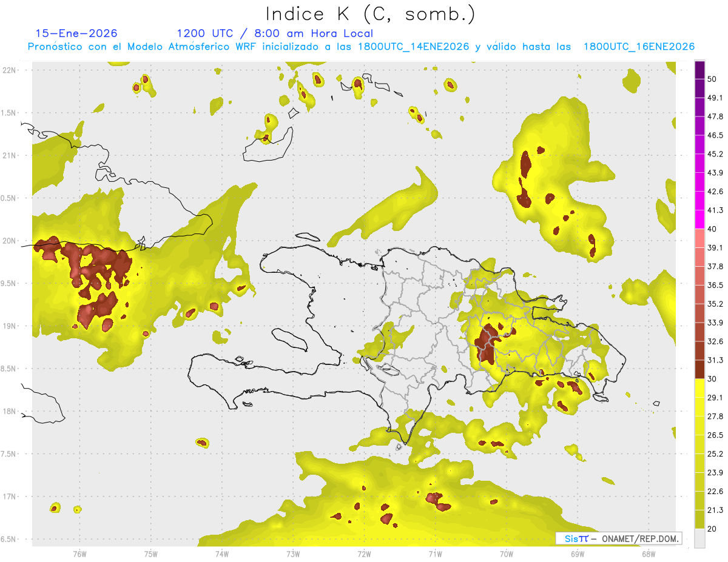The width and height of the screenshot is (728, 562).
Task: Click the colorbar value '33.9'
Action: (715, 323)
